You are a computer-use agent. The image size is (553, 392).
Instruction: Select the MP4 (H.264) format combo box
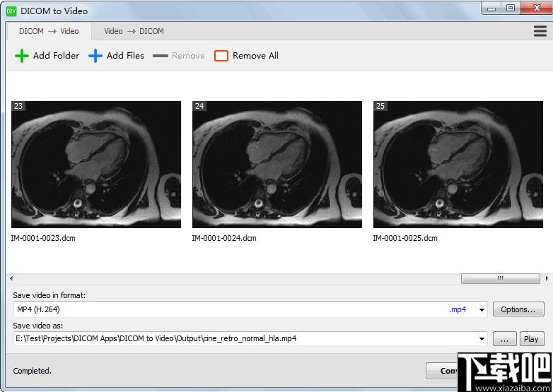(250, 309)
